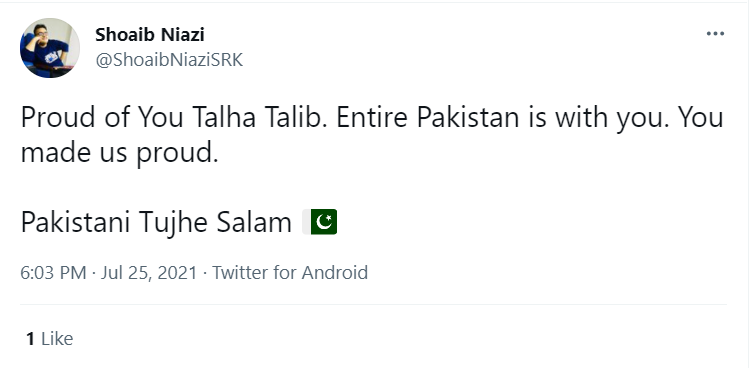Click the made us proud line
Image resolution: width=751 pixels, height=368 pixels.
point(120,153)
